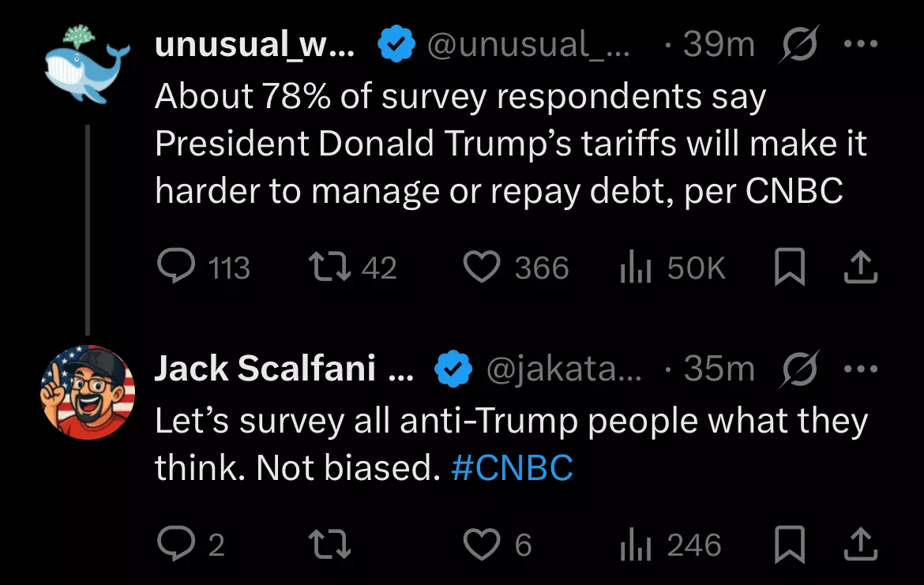The height and width of the screenshot is (585, 924).
Task: Bookmark Jack Scalfani's reply
Action: [789, 544]
